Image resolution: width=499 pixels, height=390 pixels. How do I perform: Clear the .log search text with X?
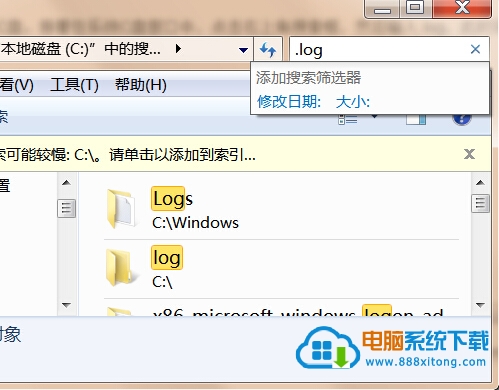coord(475,49)
